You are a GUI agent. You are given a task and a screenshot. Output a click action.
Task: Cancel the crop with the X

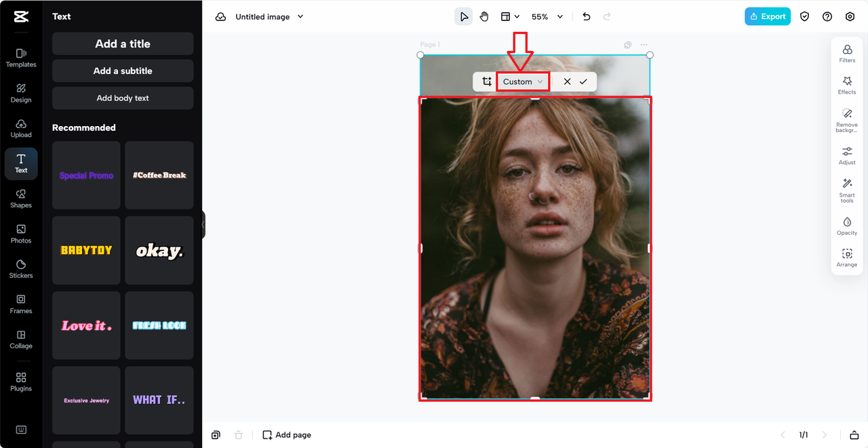(x=567, y=81)
